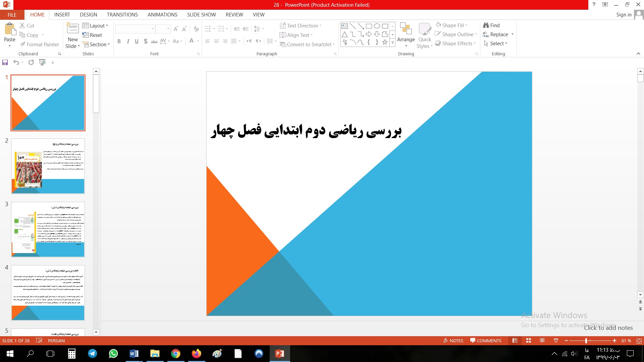
Task: Open the TRANSITIONS ribbon tab
Action: (x=122, y=14)
